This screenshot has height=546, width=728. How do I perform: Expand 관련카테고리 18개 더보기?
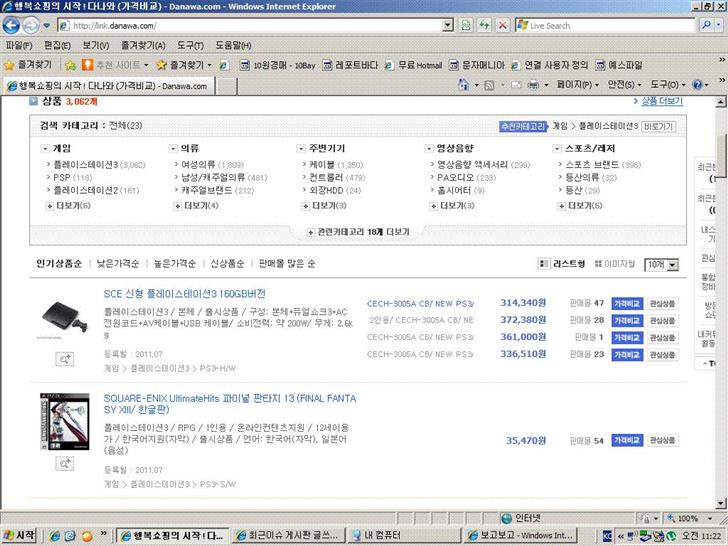(x=358, y=232)
